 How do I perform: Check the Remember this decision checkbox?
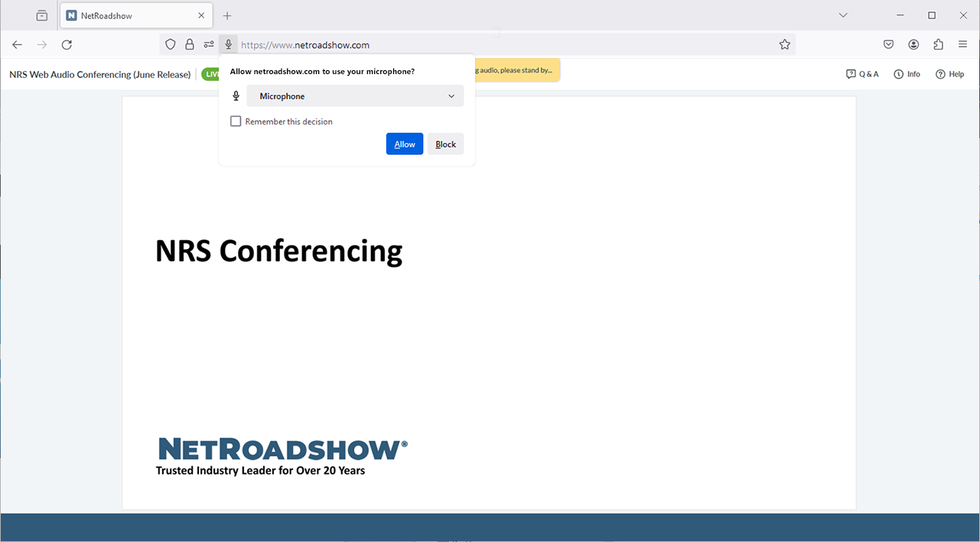236,121
